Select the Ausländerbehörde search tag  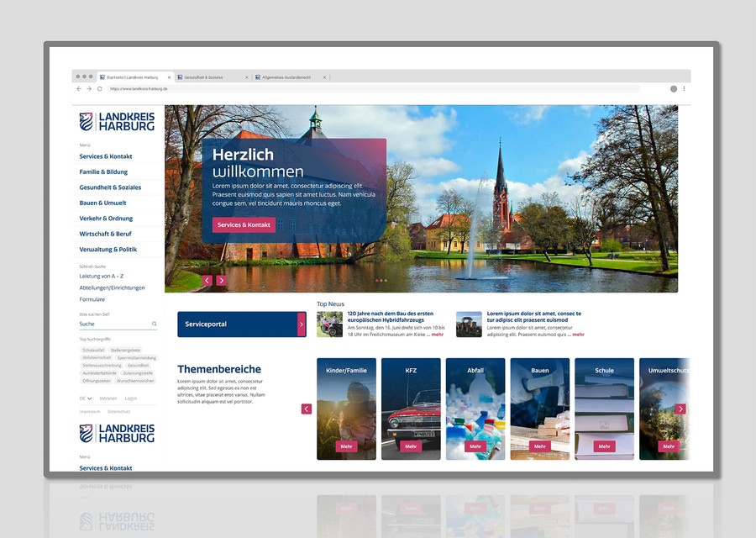99,373
